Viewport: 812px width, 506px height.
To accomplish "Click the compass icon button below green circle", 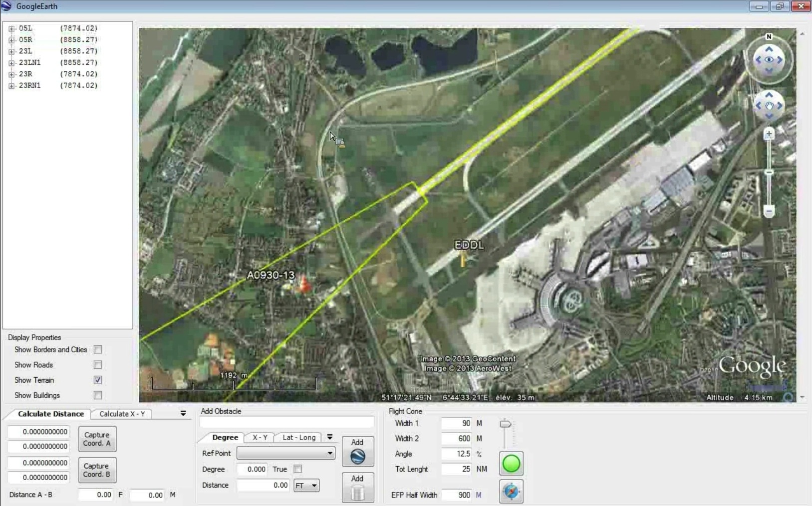I will [x=511, y=492].
